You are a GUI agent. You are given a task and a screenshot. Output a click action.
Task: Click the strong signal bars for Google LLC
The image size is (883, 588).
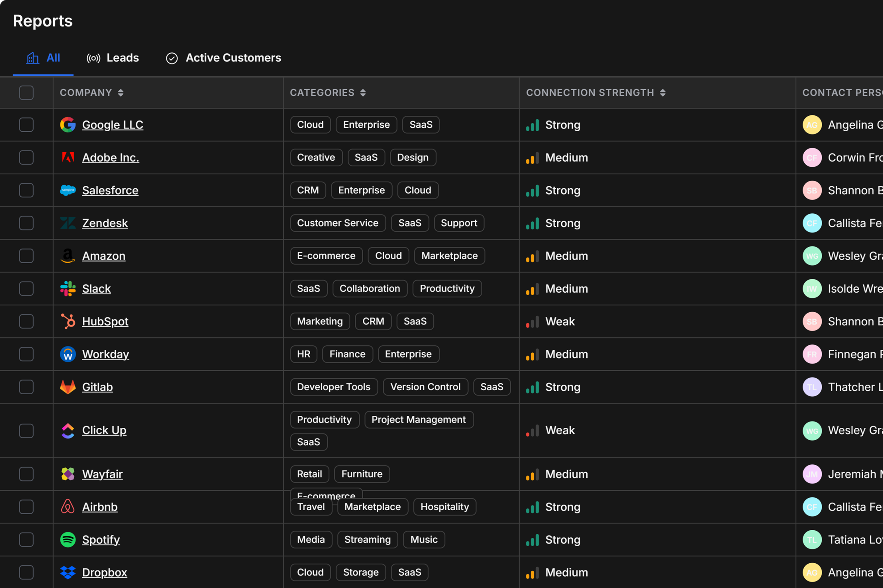point(532,125)
